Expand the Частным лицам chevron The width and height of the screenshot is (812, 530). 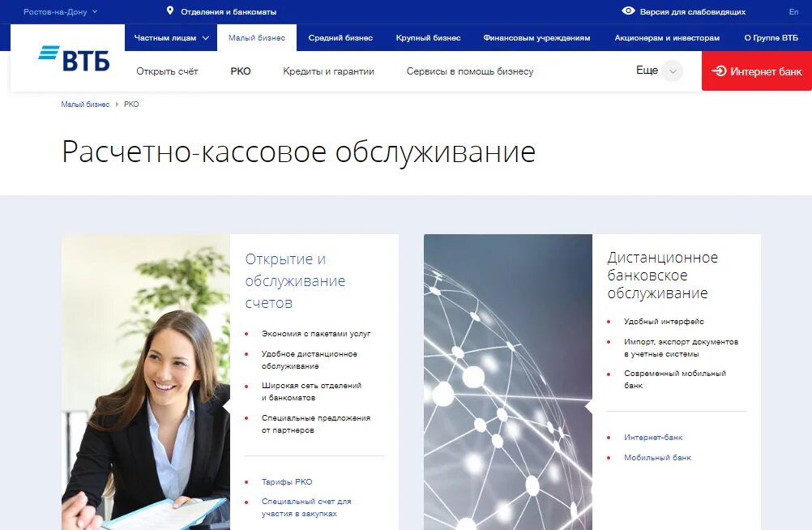tap(206, 38)
